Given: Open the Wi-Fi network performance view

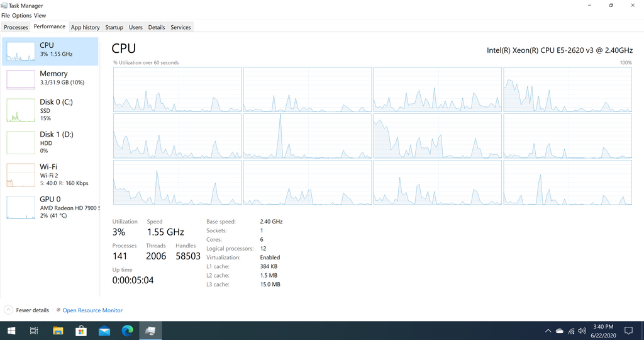Looking at the screenshot, I should coord(50,175).
